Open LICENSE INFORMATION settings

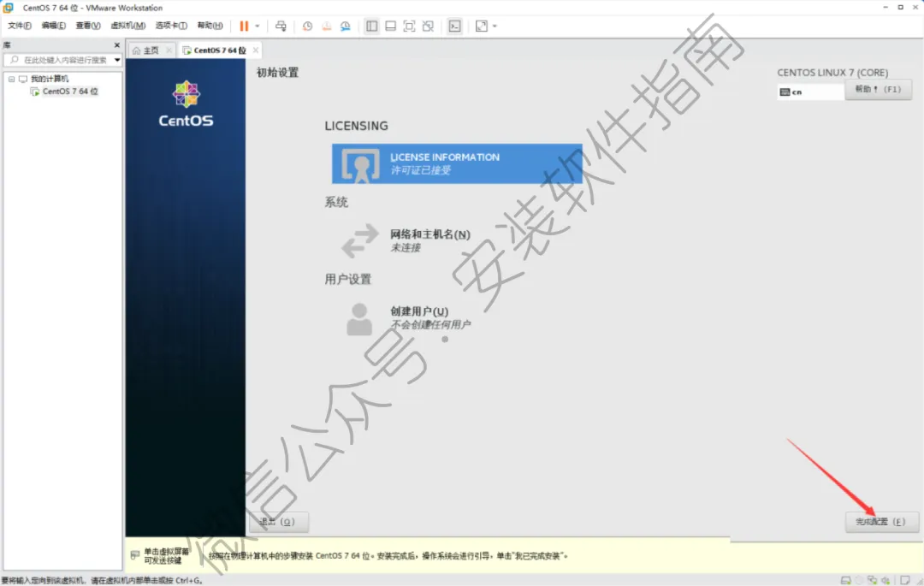(457, 163)
